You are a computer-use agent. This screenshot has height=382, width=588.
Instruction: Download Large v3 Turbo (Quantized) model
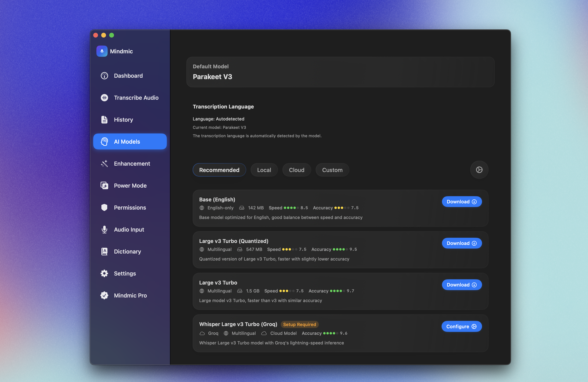pyautogui.click(x=462, y=243)
